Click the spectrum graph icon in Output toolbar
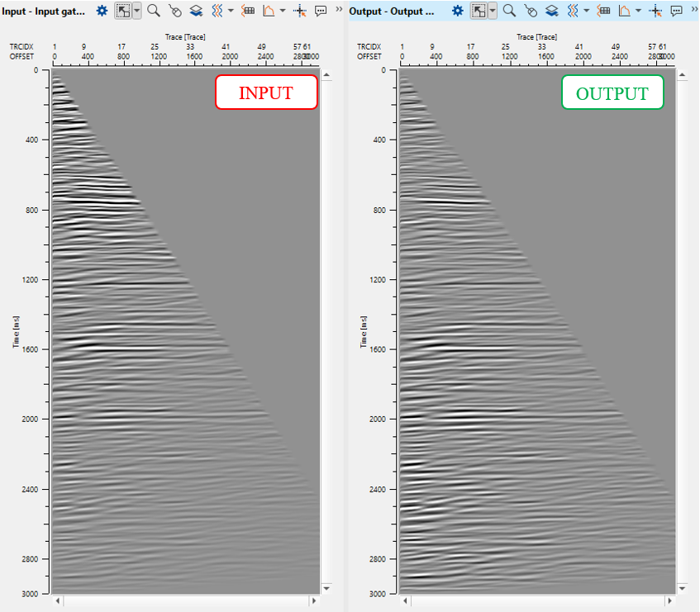The image size is (700, 612). (x=625, y=11)
